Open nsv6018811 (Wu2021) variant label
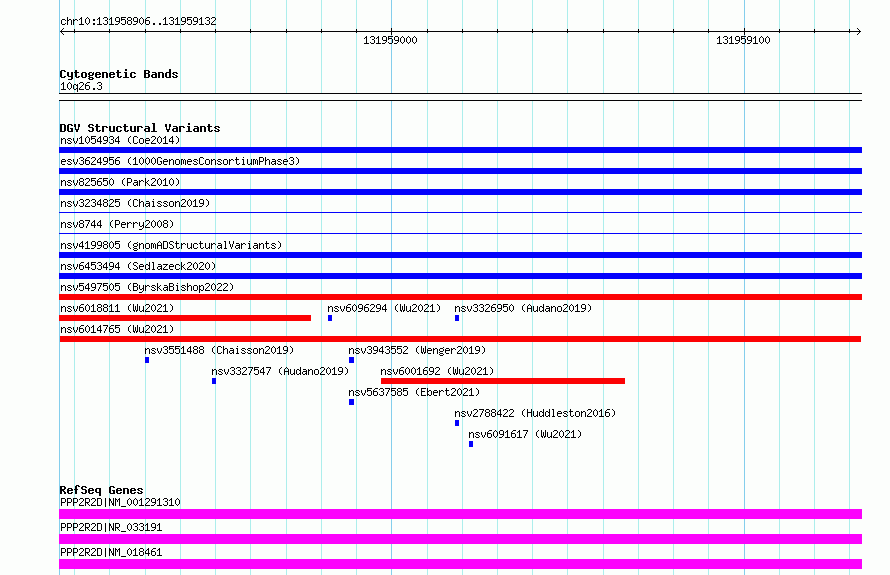The image size is (890, 575). [117, 308]
